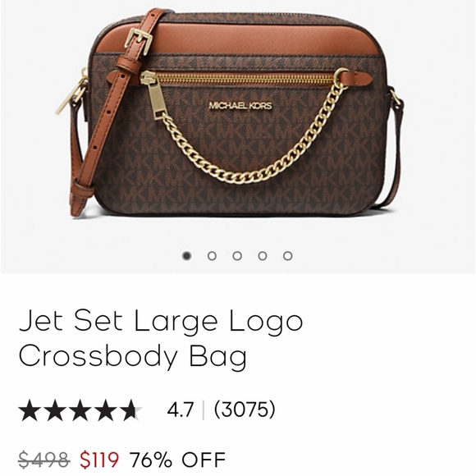The image size is (476, 476).
Task: Go to the last carousel dot
Action: click(x=288, y=256)
